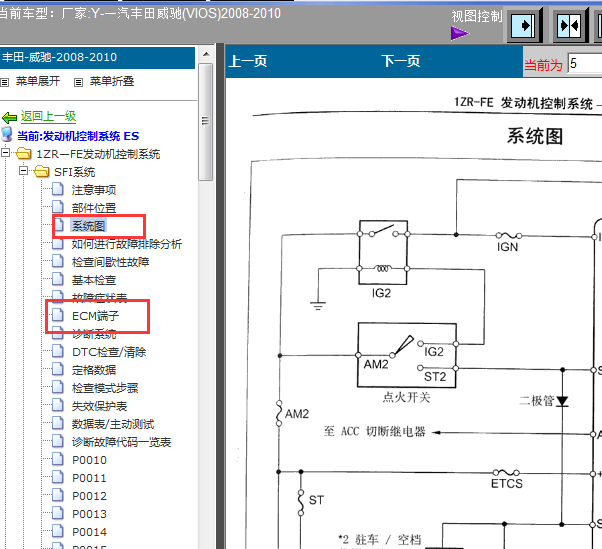Click the icon beside 菜单展开
Viewport: 602px width, 549px height.
(x=5, y=82)
